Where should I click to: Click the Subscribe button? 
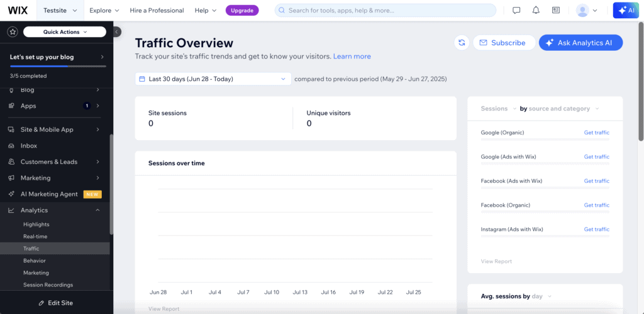[504, 43]
